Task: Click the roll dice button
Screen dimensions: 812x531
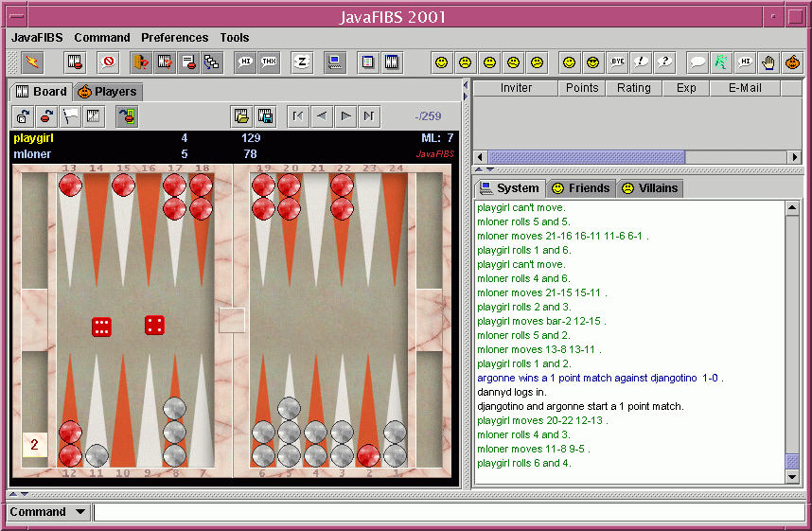Action: (23, 116)
